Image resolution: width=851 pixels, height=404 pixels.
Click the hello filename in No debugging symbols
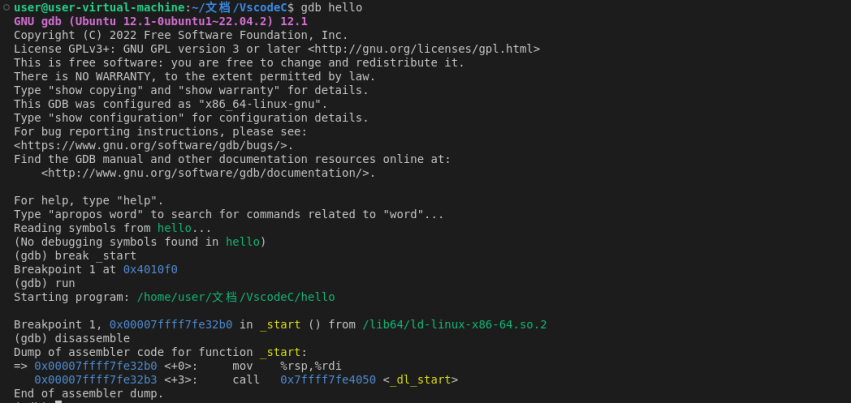243,242
